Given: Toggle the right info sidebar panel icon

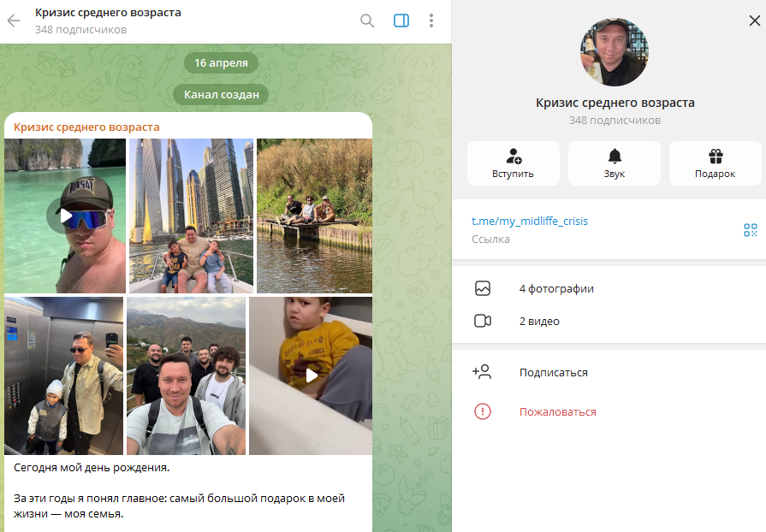Looking at the screenshot, I should [x=401, y=21].
